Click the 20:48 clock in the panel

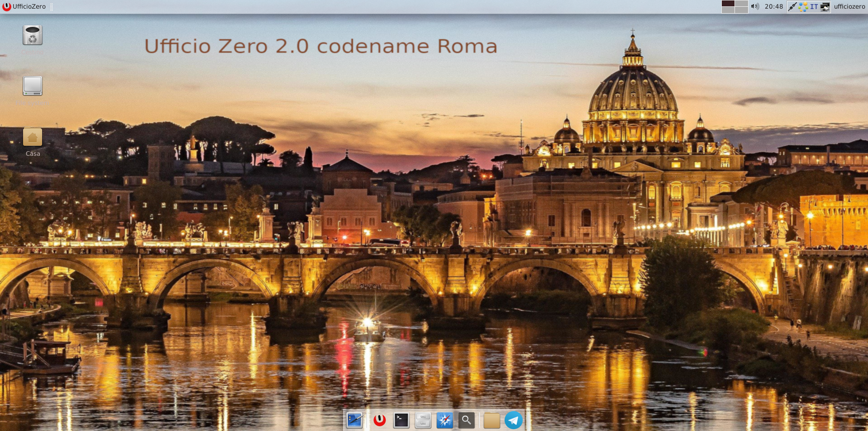tap(773, 6)
